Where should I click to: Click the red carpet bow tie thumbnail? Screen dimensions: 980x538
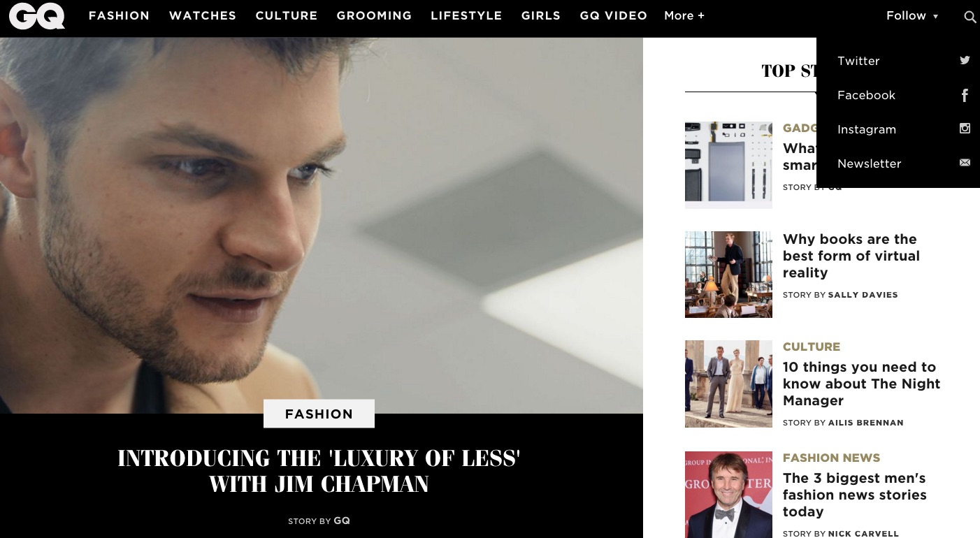click(728, 495)
